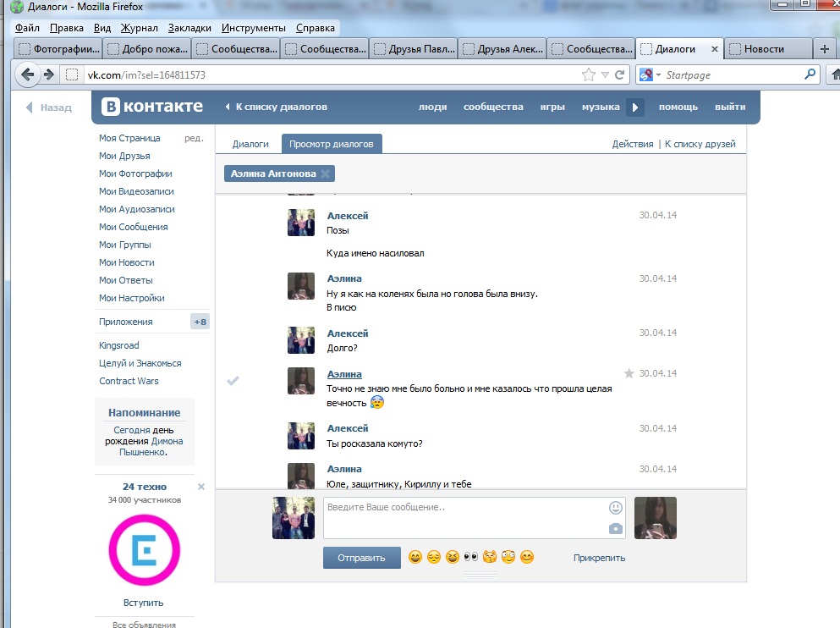
Task: Click the Отправить send button
Action: click(x=361, y=558)
